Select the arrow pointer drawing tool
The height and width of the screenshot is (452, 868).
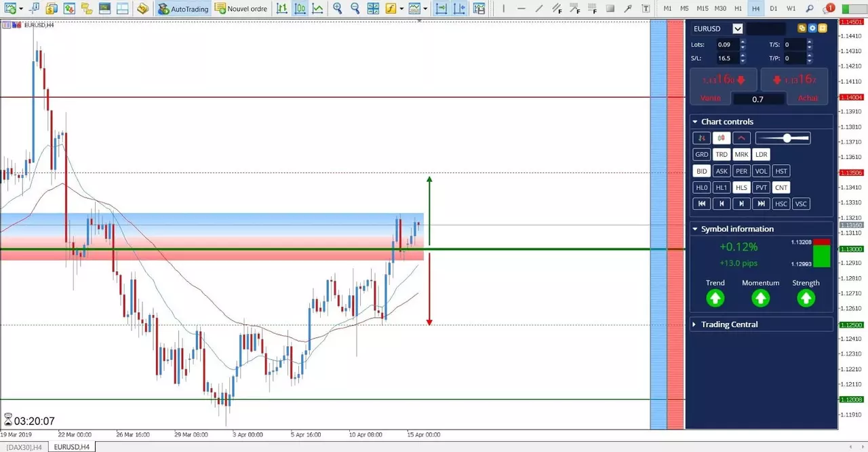(628, 9)
